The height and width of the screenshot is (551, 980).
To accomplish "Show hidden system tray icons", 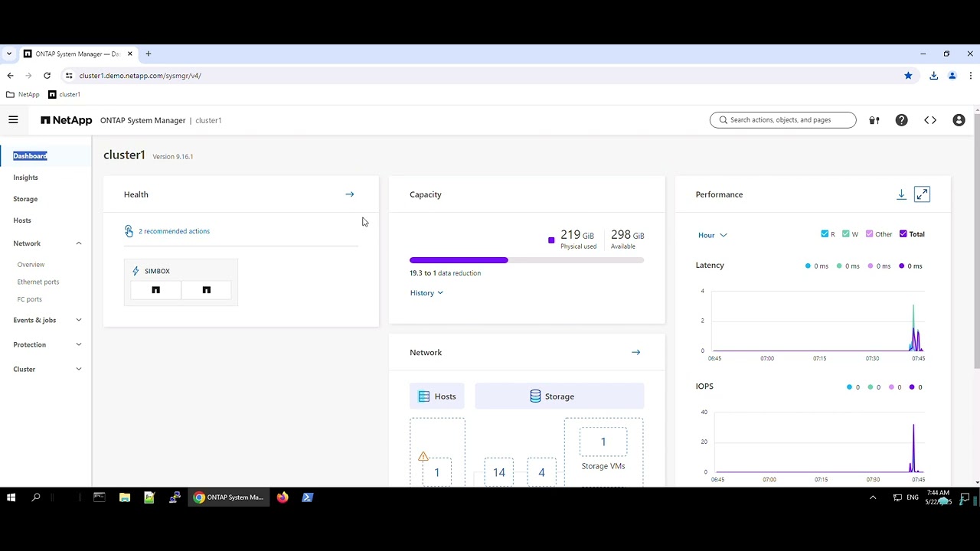I will click(x=872, y=497).
